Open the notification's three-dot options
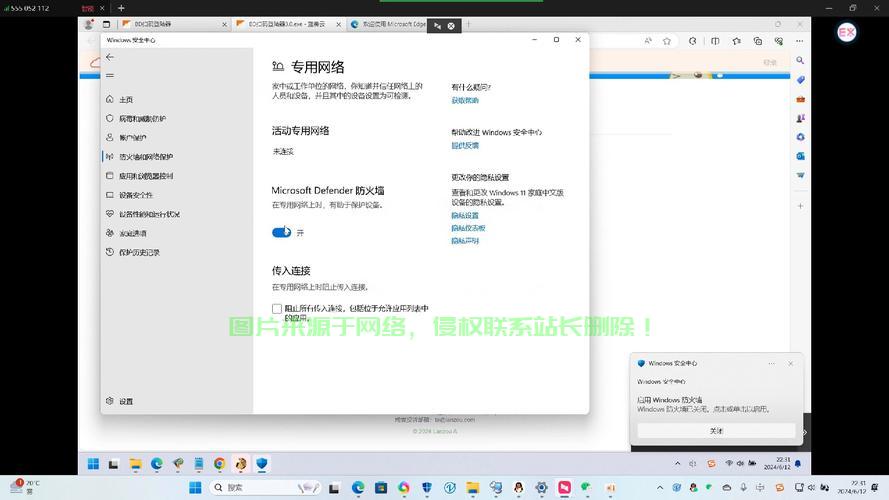The width and height of the screenshot is (889, 500). click(x=771, y=363)
